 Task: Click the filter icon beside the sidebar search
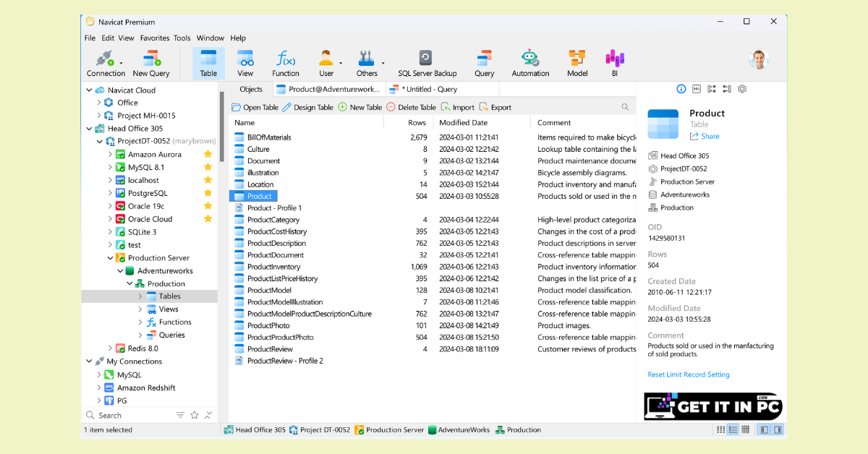[x=180, y=415]
